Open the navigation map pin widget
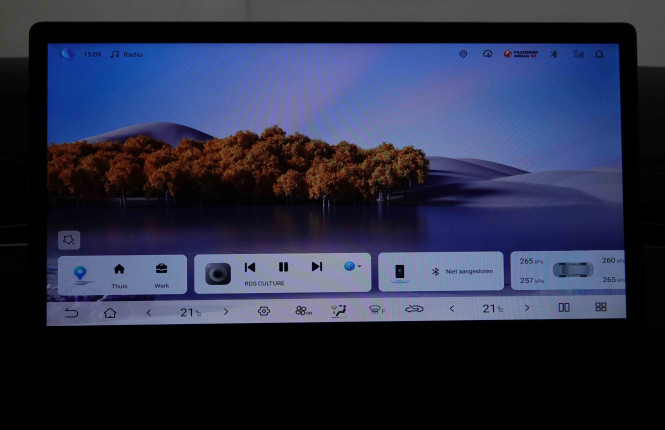 click(x=80, y=274)
